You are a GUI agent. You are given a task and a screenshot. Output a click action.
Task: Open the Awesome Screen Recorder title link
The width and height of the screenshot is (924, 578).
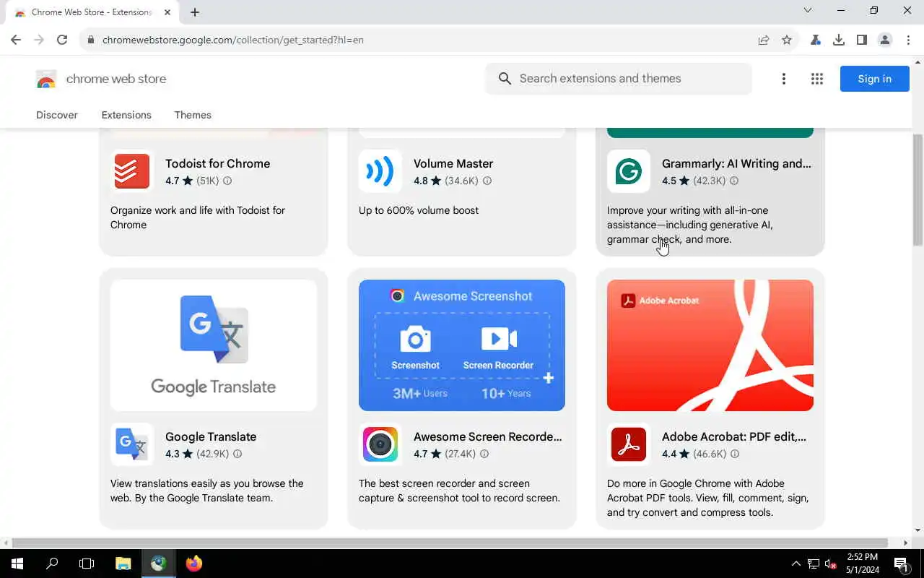pyautogui.click(x=487, y=436)
